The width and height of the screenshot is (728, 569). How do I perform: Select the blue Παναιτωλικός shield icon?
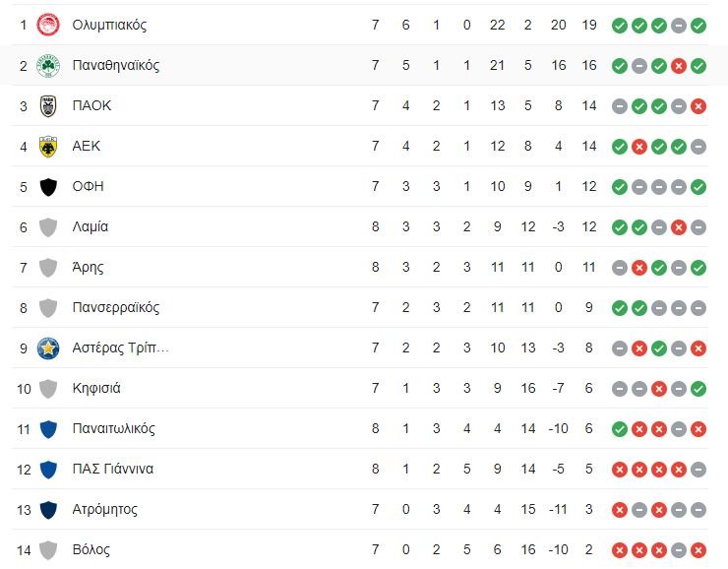click(48, 428)
